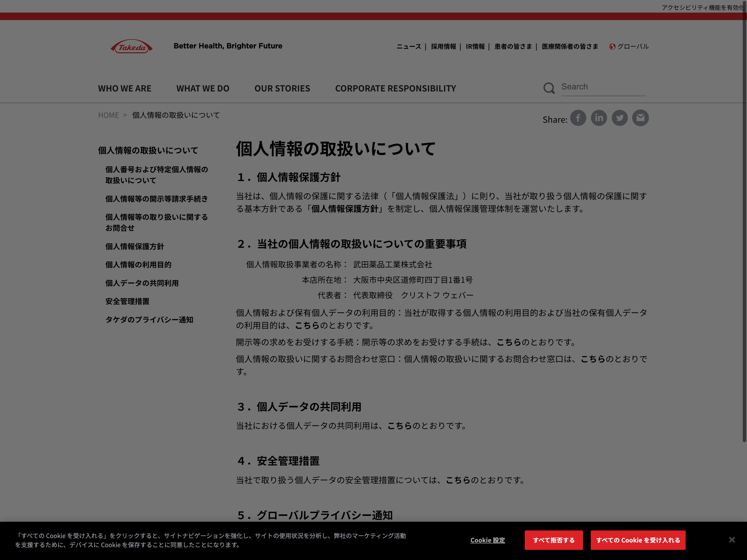Share page via LinkedIn icon
This screenshot has width=747, height=560.
tap(599, 118)
